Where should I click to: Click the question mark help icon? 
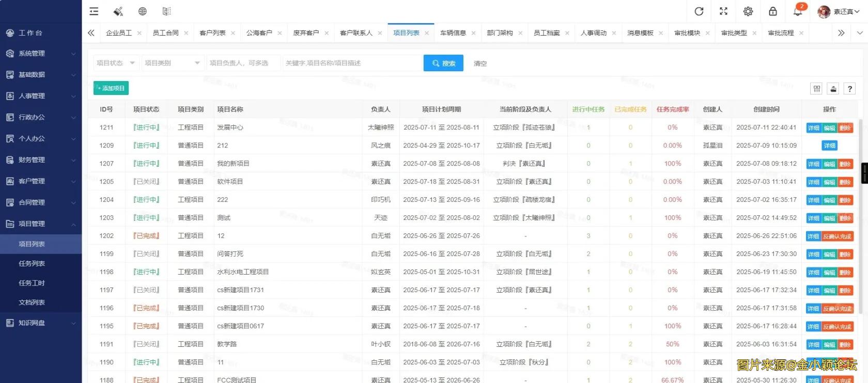850,89
